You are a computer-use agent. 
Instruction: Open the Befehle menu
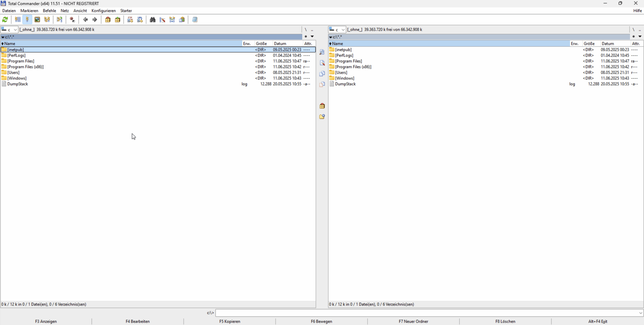coord(49,11)
